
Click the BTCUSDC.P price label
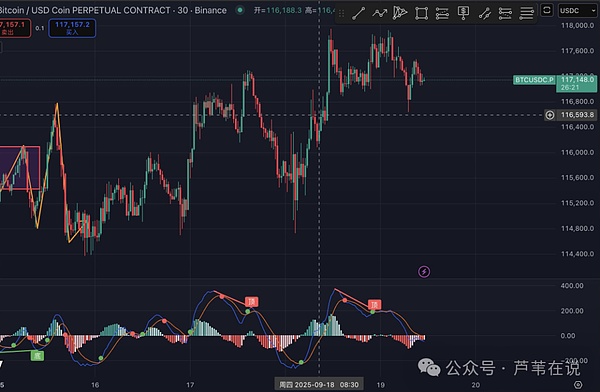click(534, 80)
